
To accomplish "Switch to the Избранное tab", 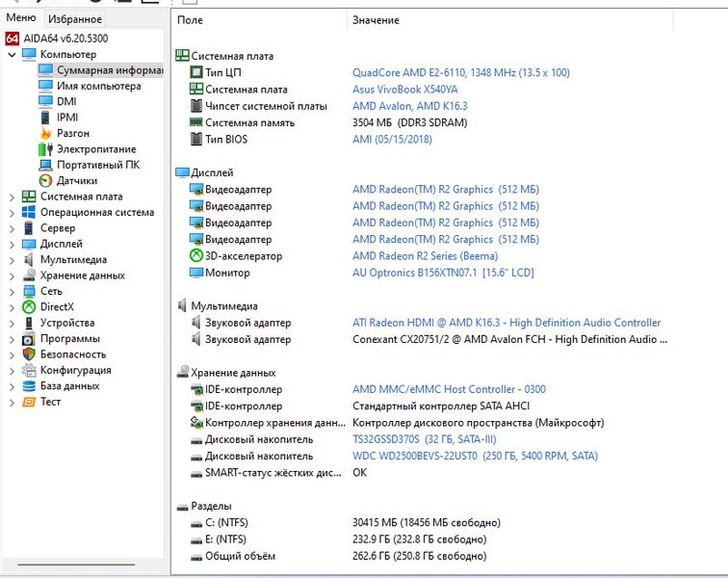I will point(74,19).
